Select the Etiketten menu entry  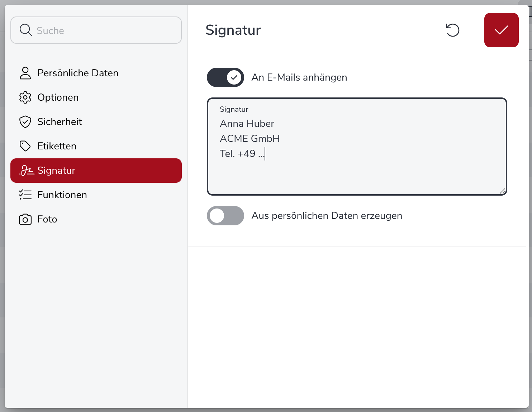pos(57,146)
